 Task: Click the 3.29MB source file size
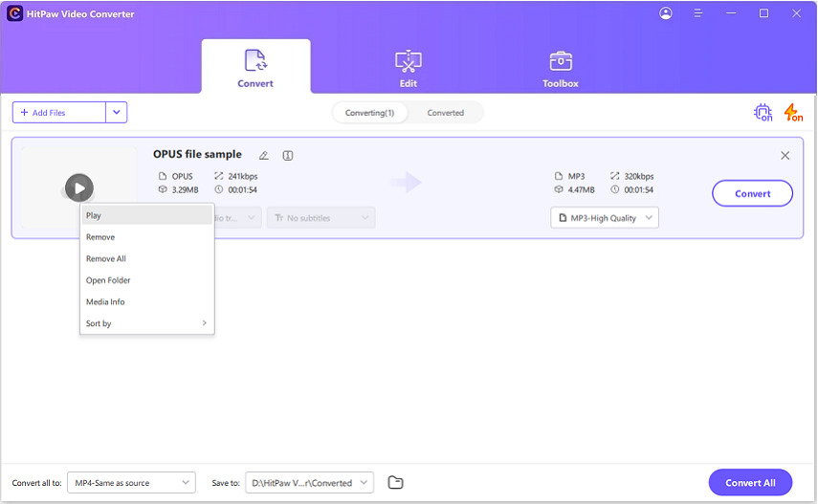click(186, 190)
